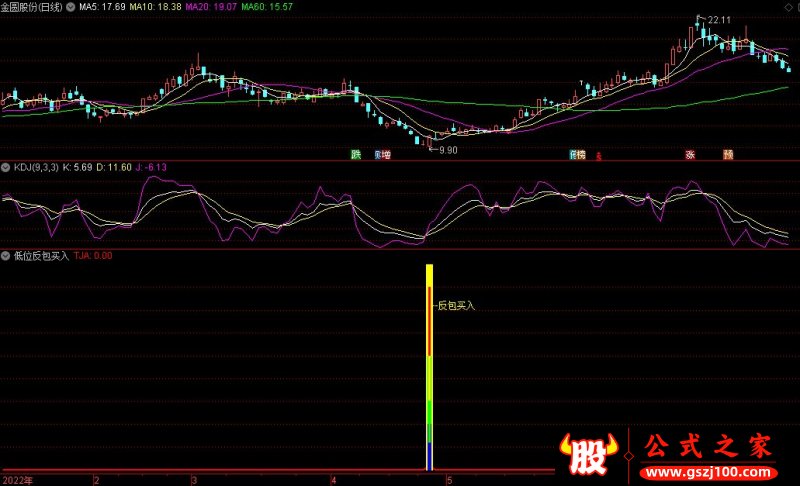Click the red 涨 event marker icon

tap(690, 155)
